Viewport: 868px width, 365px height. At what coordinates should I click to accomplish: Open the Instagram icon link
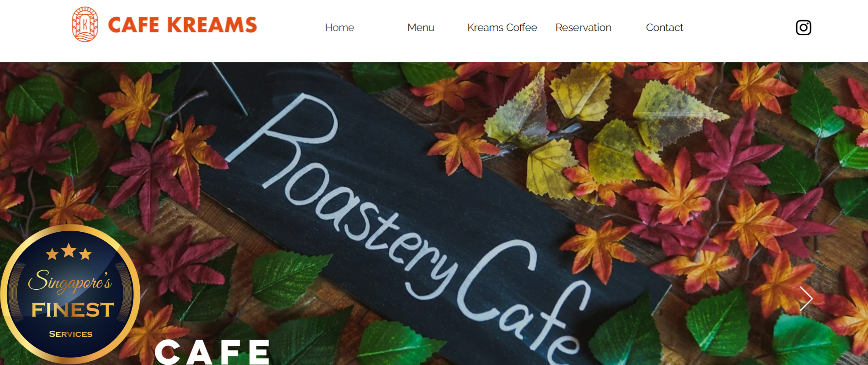click(x=803, y=27)
